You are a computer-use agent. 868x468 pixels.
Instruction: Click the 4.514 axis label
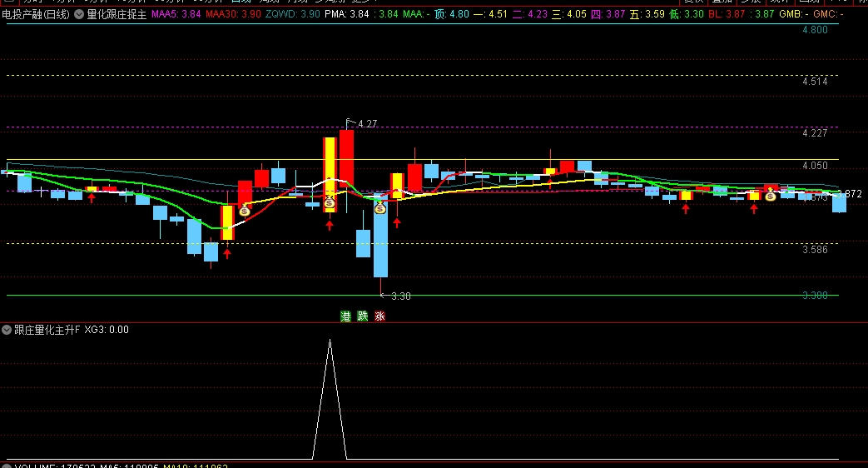coord(815,82)
